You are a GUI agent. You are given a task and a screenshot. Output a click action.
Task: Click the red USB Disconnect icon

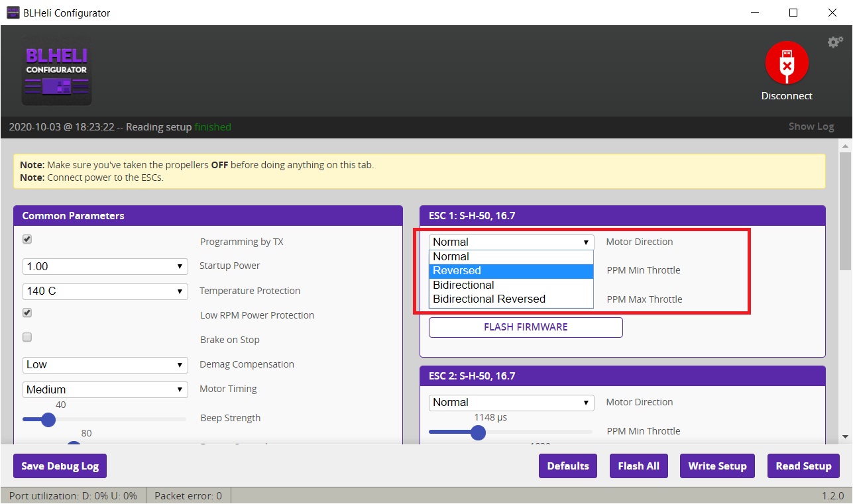pos(787,62)
